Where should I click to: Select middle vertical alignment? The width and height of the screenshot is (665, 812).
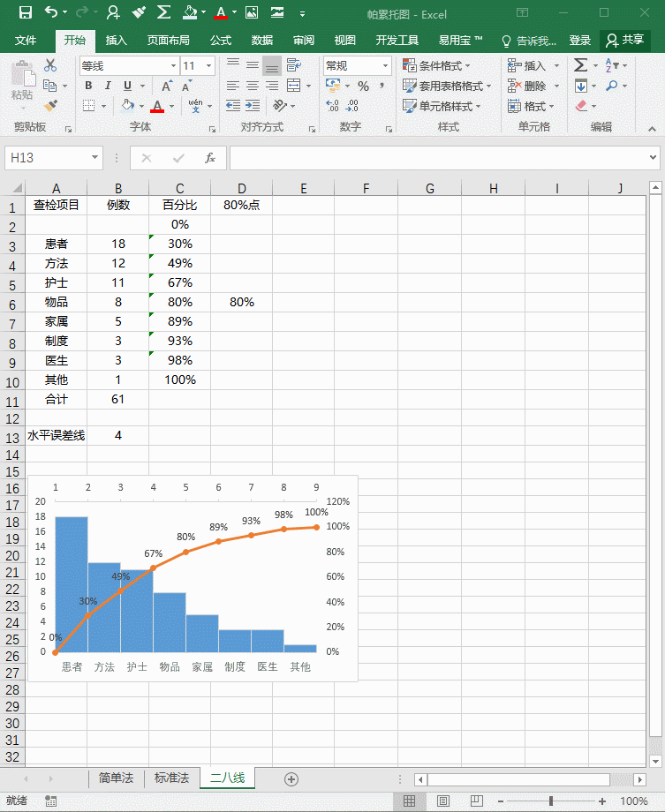pos(253,65)
